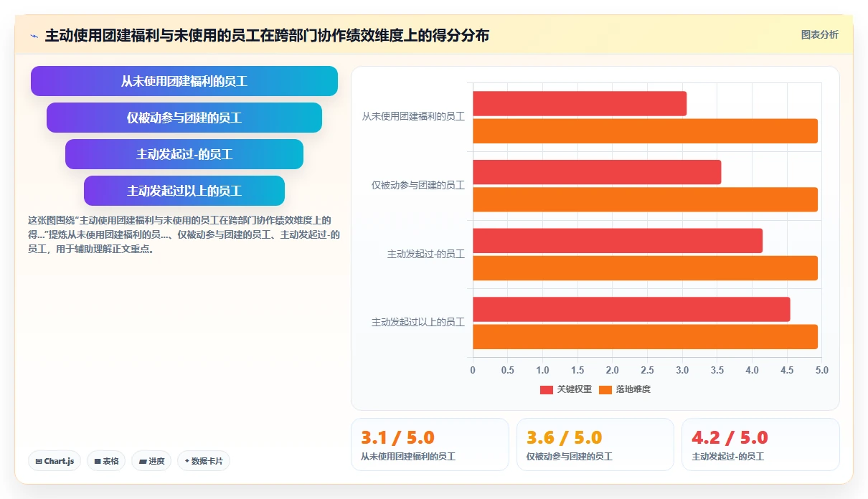Select the 仅被动参与团建的员工 funnel stage

(184, 118)
